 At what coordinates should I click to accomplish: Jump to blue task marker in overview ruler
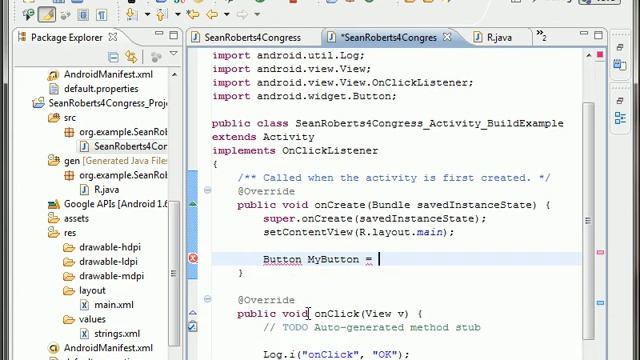point(600,303)
